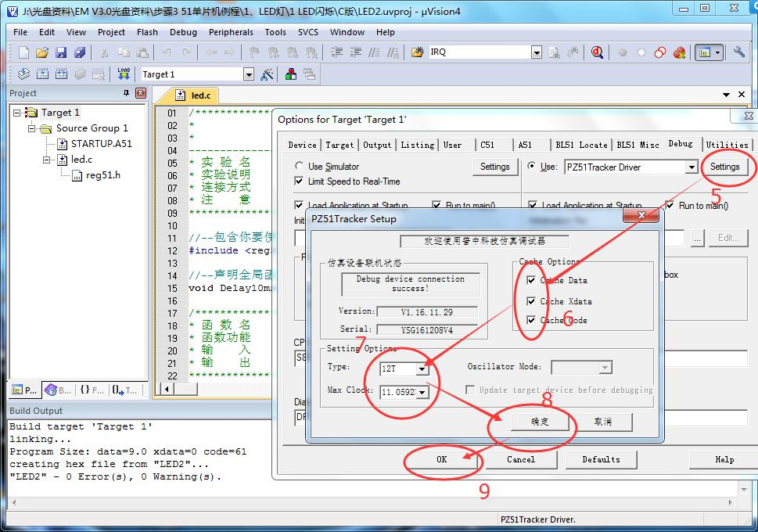Create a new file via toolbar icon

[23, 52]
